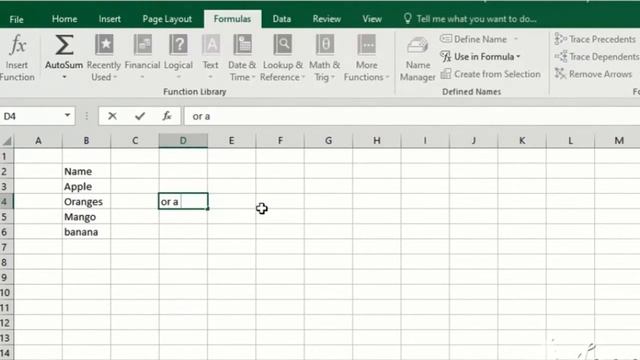
Task: Select column B header
Action: click(x=86, y=141)
